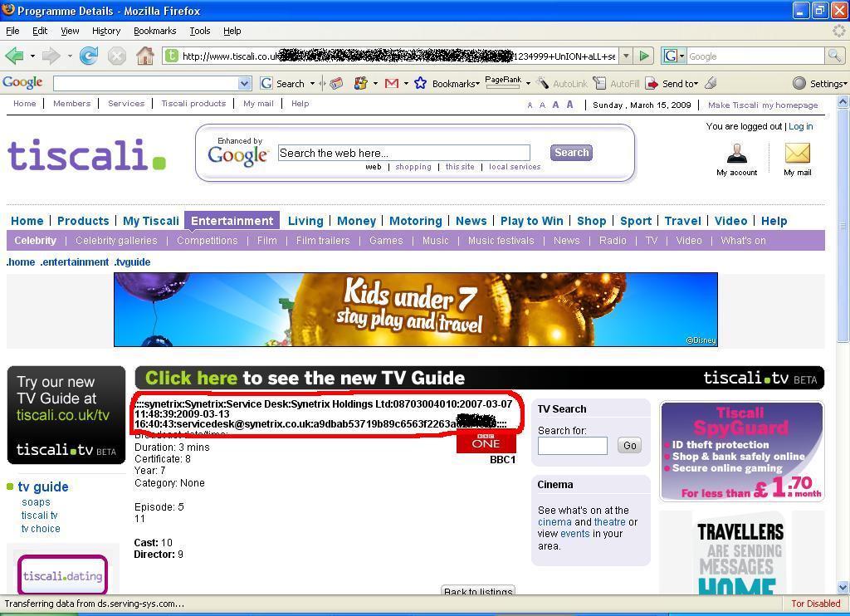Screen dimensions: 850x616
Task: Follow the theatre link in the Cinema box
Action: click(609, 521)
